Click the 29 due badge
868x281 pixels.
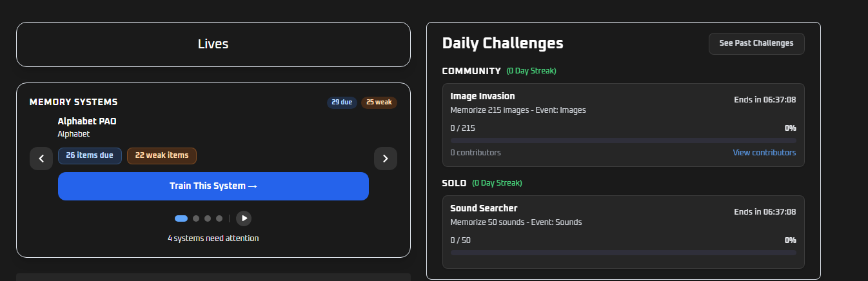342,102
